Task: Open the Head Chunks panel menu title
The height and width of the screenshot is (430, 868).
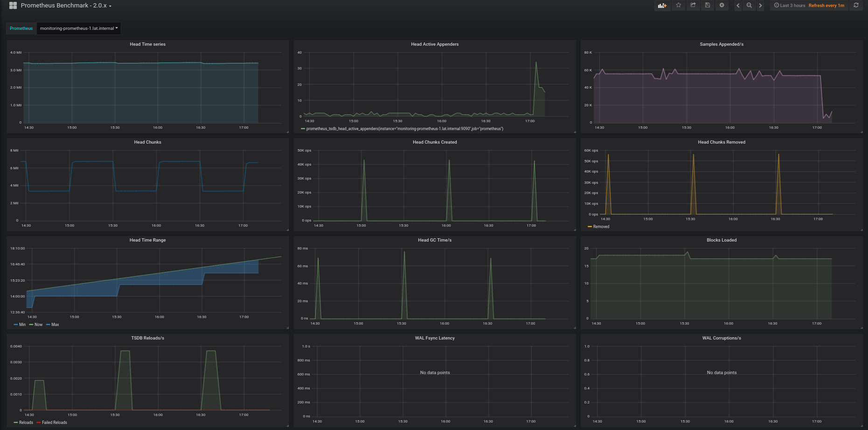Action: pos(147,142)
